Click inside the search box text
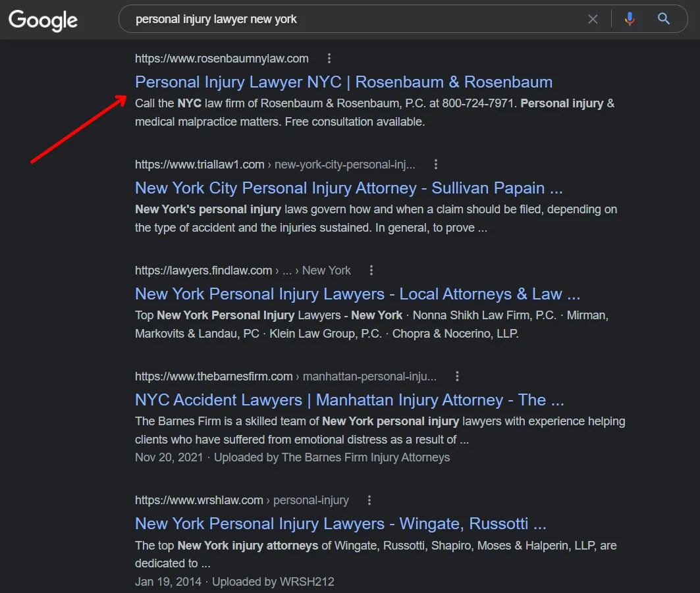Screen dimensions: 700x593 pos(216,19)
